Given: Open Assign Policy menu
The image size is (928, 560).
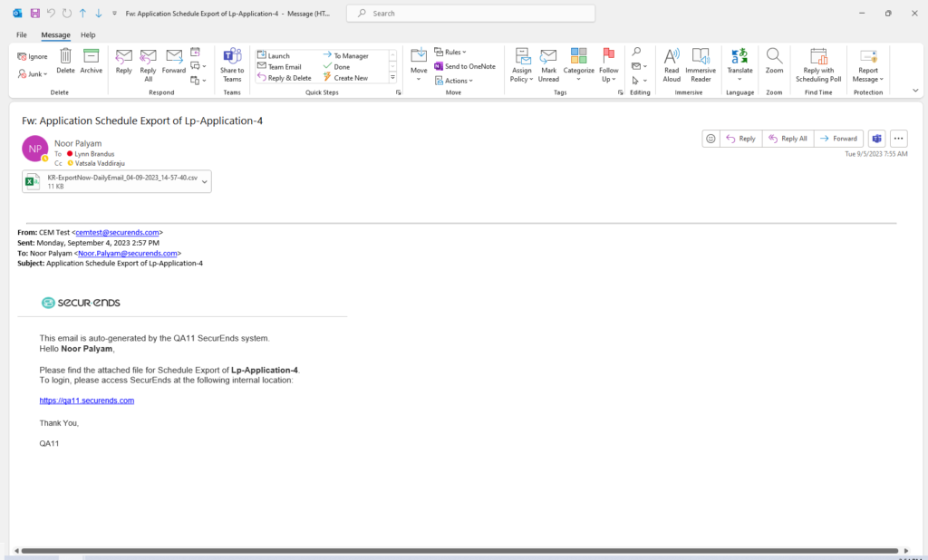Looking at the screenshot, I should pyautogui.click(x=521, y=66).
